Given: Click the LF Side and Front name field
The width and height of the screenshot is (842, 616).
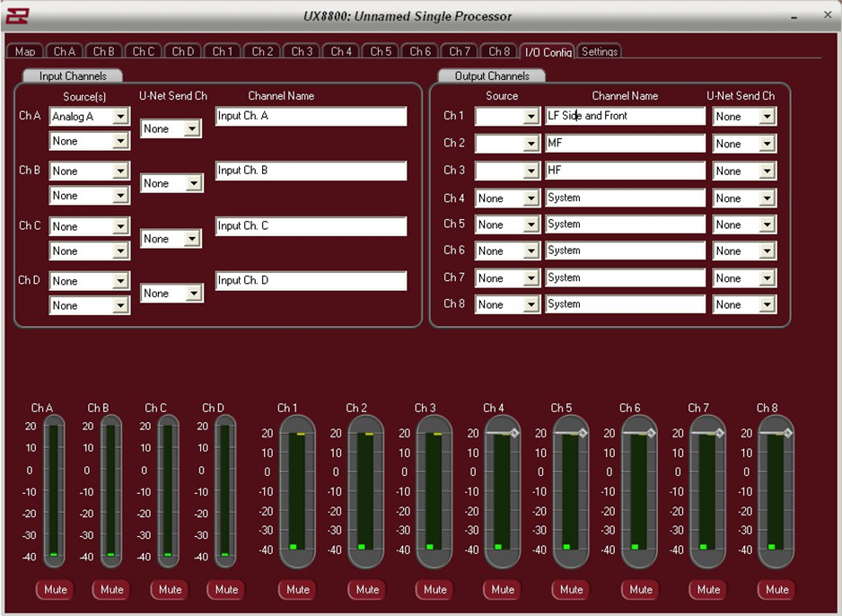Looking at the screenshot, I should pos(625,116).
